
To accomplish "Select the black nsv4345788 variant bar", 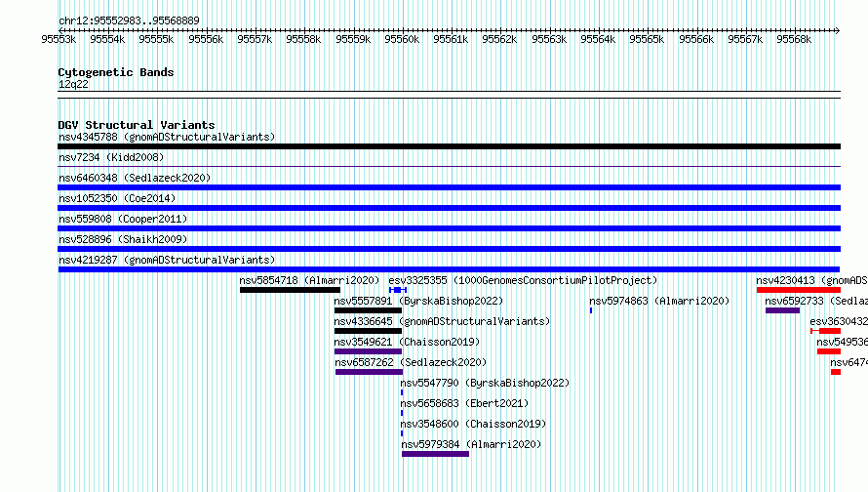I will (449, 146).
